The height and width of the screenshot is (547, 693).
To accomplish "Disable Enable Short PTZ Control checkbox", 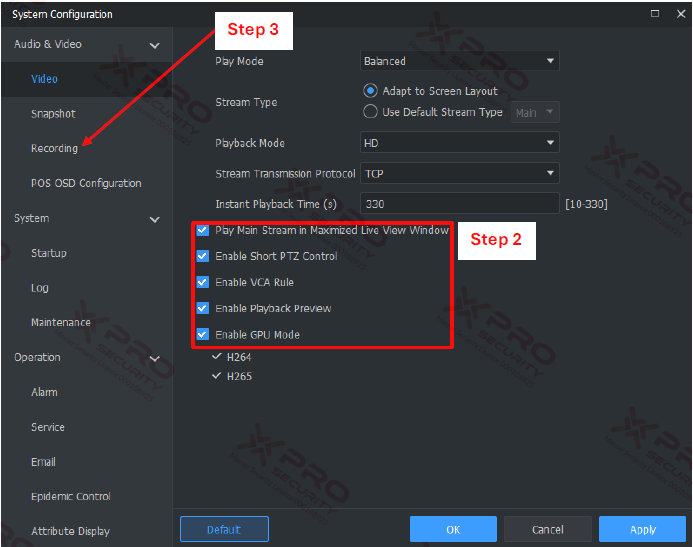I will (202, 256).
